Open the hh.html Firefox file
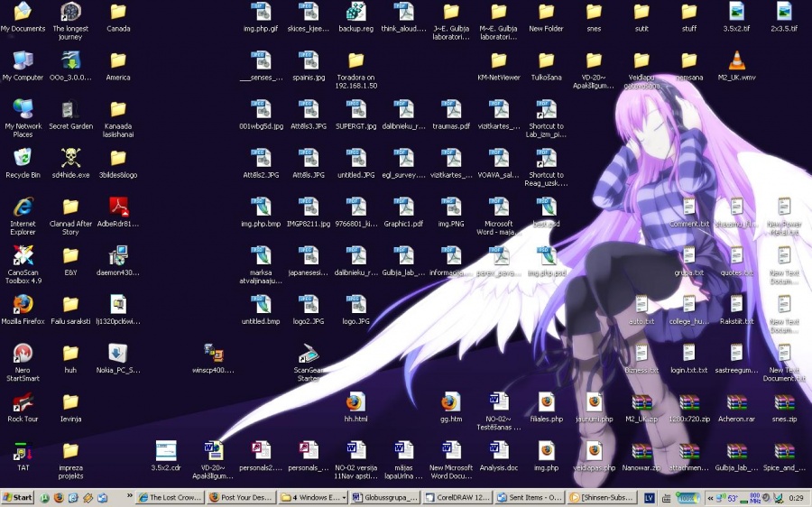 click(x=355, y=407)
